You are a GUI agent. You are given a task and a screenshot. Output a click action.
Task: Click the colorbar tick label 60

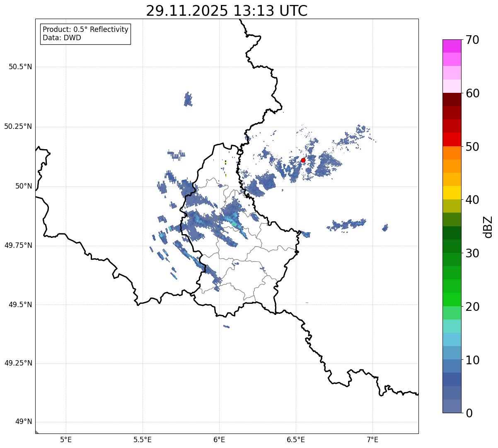click(x=472, y=93)
